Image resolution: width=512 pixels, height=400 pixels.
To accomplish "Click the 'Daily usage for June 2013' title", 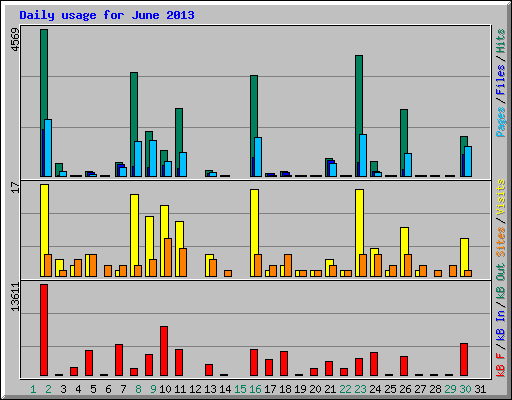I will 107,15.
